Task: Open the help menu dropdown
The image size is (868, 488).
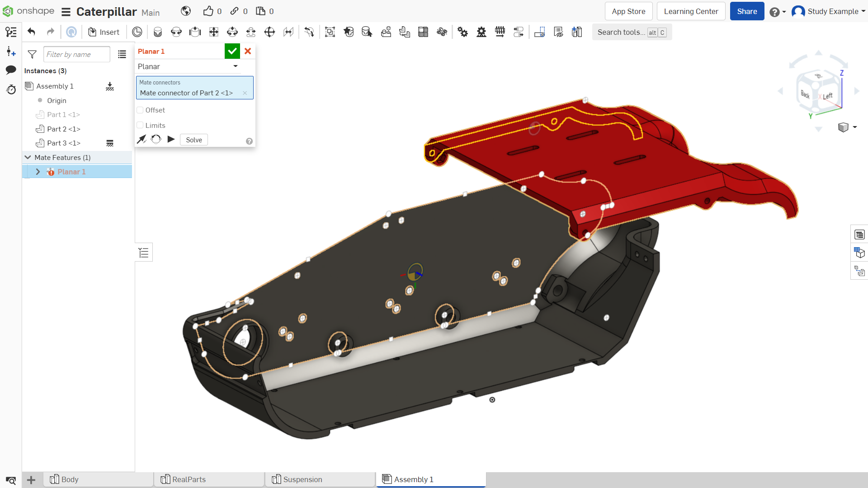Action: [x=778, y=12]
